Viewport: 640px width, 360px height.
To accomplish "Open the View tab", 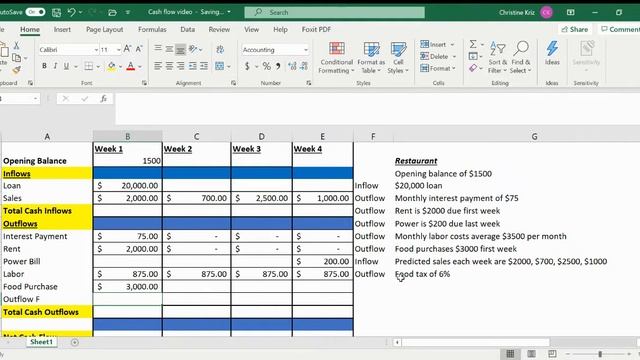I will (251, 29).
